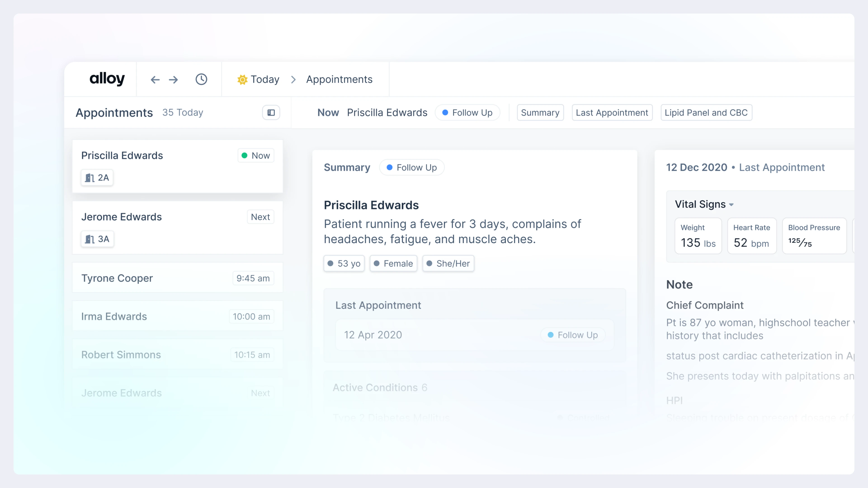
Task: Click the room 3A door icon
Action: pyautogui.click(x=89, y=239)
